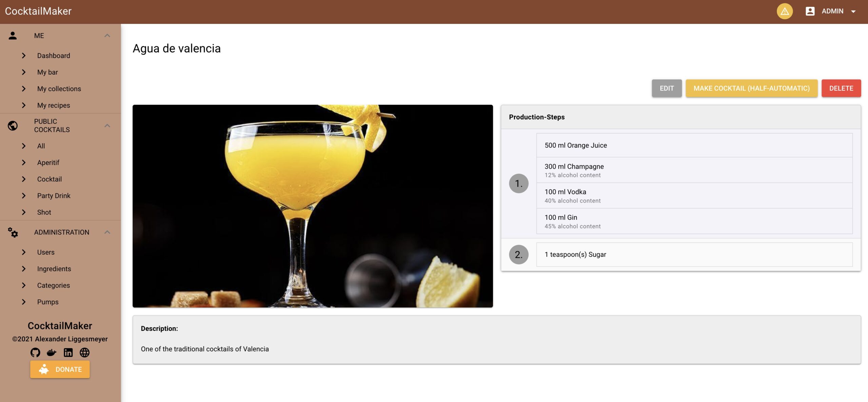
Task: Click the Public Cocktails globe icon
Action: click(x=13, y=126)
